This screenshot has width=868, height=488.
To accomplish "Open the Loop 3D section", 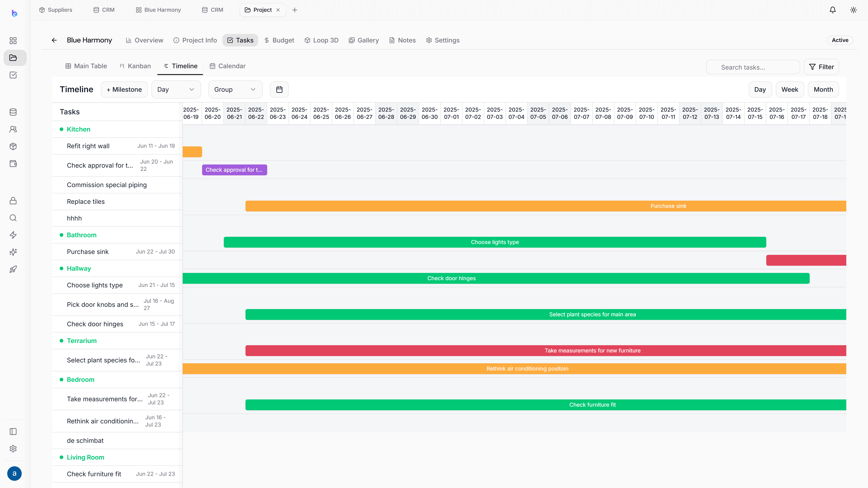I will [x=321, y=40].
